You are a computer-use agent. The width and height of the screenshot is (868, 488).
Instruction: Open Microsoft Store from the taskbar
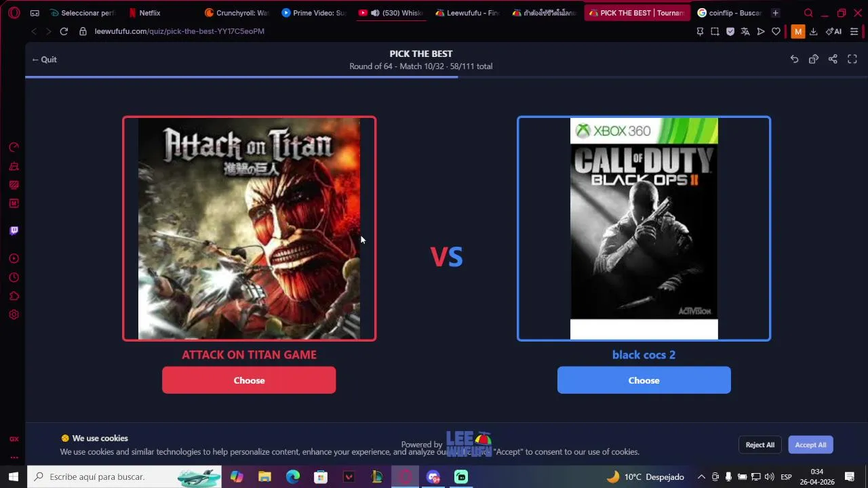click(x=321, y=476)
